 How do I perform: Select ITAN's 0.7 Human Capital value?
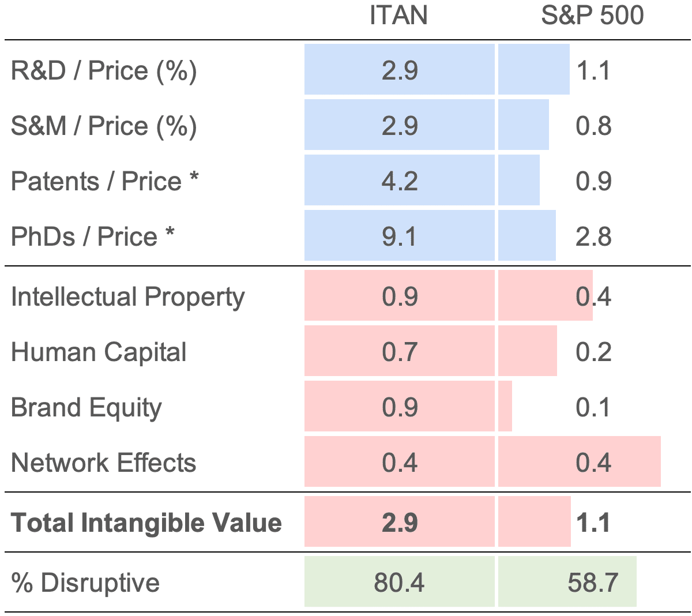click(400, 352)
